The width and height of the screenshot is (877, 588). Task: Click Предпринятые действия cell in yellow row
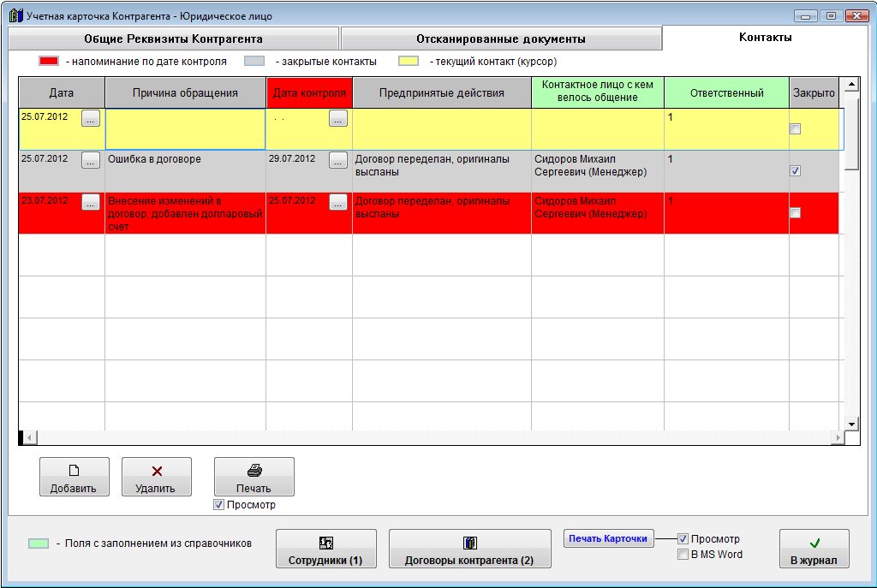(442, 129)
